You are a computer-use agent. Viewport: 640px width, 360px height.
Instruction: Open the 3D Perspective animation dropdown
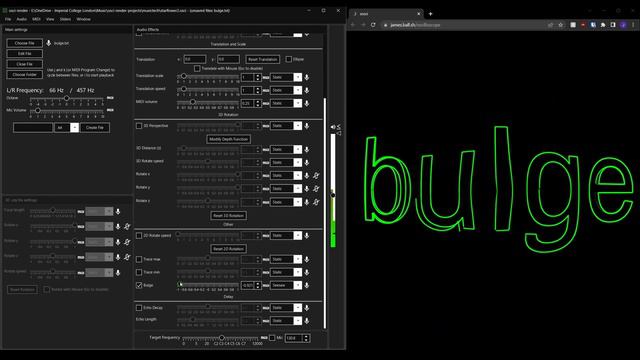286,126
